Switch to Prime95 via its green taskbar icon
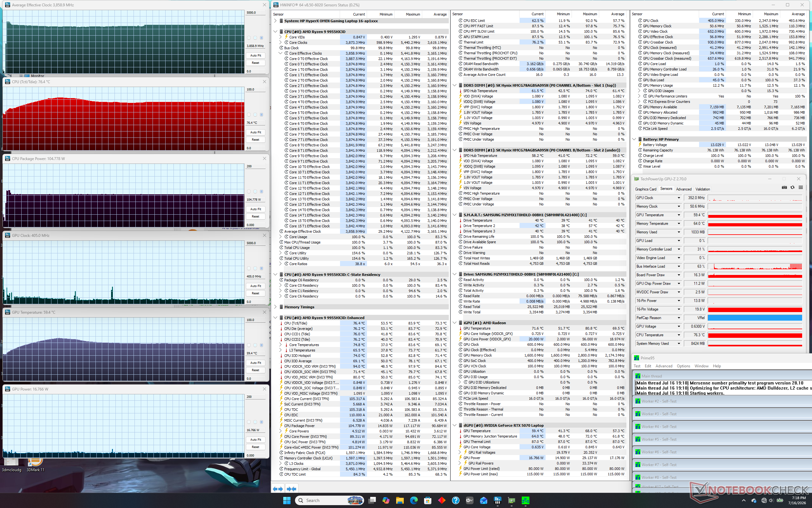Viewport: 812px width, 508px height. (x=526, y=500)
